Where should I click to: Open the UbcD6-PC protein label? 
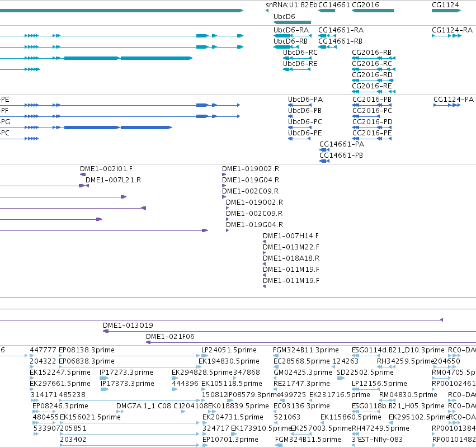tap(305, 122)
